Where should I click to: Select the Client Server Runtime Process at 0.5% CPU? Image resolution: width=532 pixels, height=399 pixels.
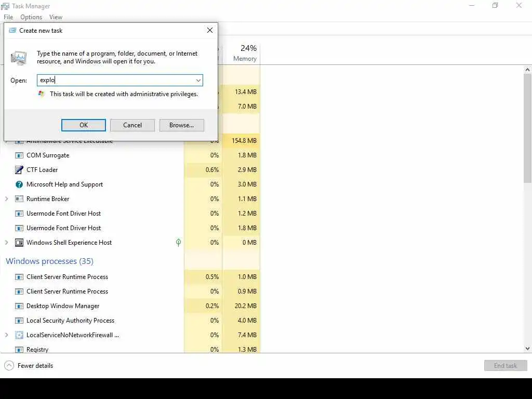coord(130,277)
